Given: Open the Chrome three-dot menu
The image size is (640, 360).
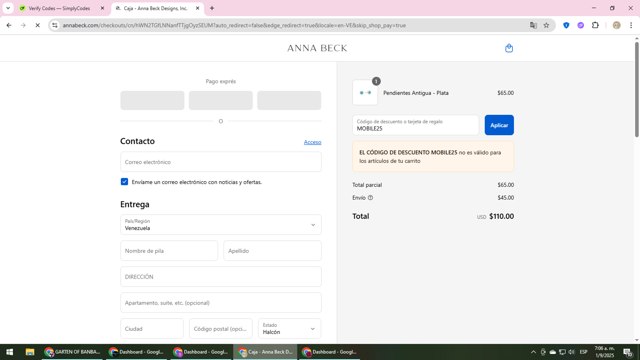Looking at the screenshot, I should tap(631, 25).
